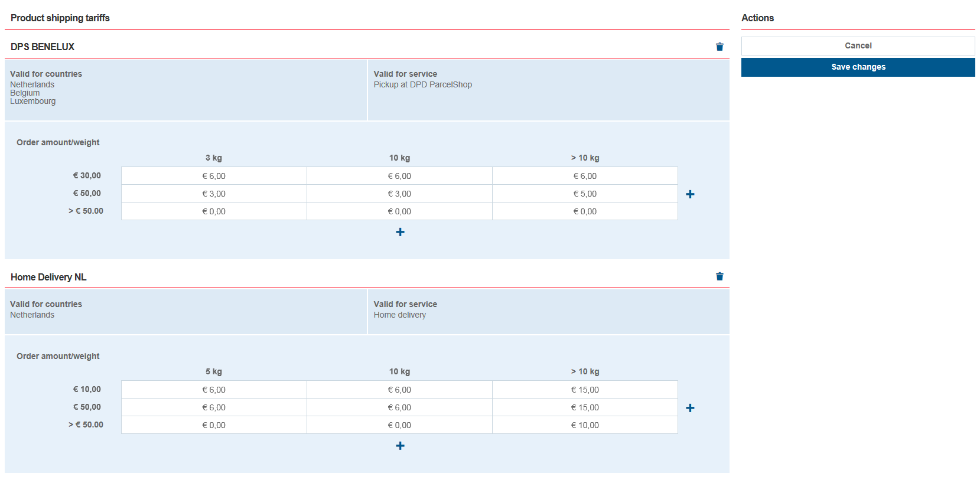This screenshot has height=480, width=980.
Task: Click Luxembourg in valid countries list
Action: click(33, 101)
